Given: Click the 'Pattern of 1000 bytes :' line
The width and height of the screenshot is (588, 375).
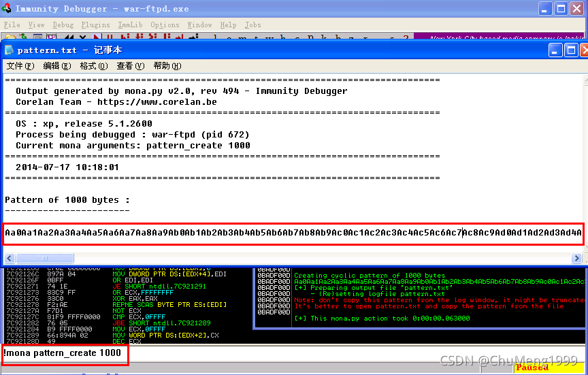Looking at the screenshot, I should click(x=67, y=200).
